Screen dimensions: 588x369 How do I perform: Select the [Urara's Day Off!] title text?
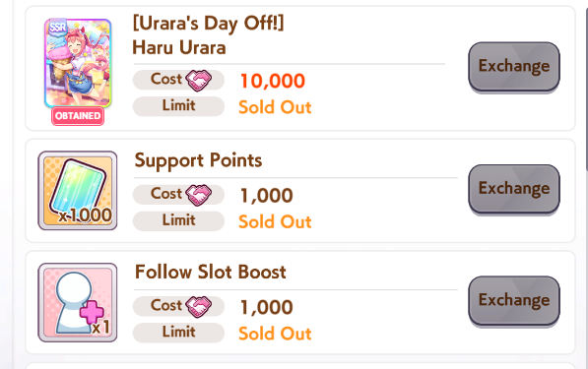tap(209, 24)
